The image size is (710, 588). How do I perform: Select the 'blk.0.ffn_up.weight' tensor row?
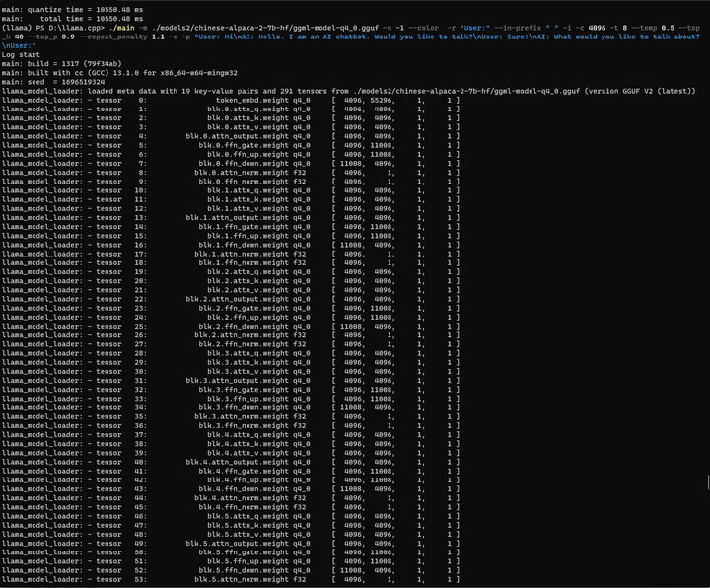pyautogui.click(x=231, y=155)
